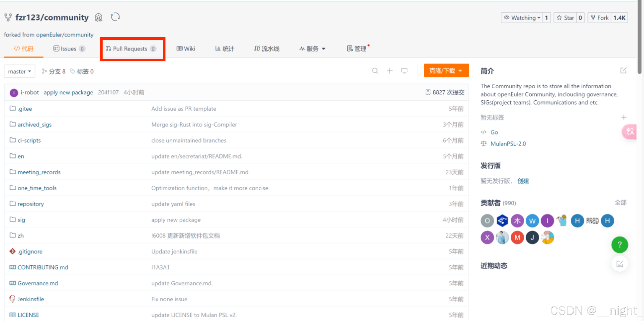Open the repository search magnifier icon
Screen dimensions: 644x321
click(375, 71)
